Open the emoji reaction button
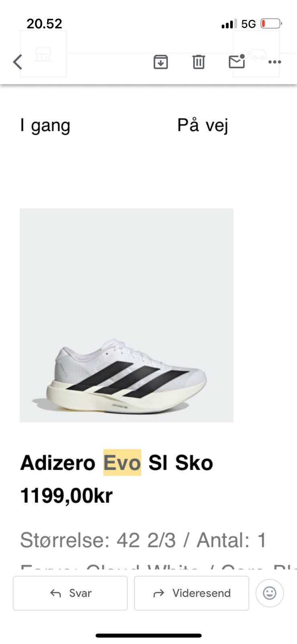 (x=270, y=593)
